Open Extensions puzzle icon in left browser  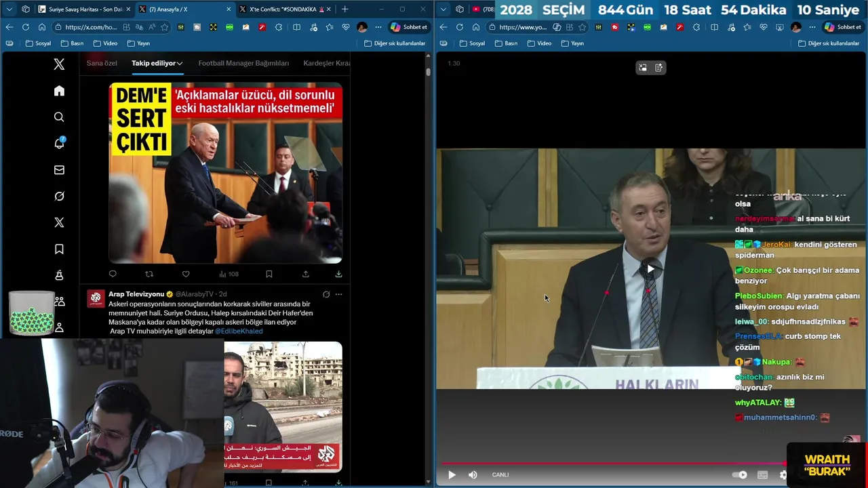click(x=279, y=27)
